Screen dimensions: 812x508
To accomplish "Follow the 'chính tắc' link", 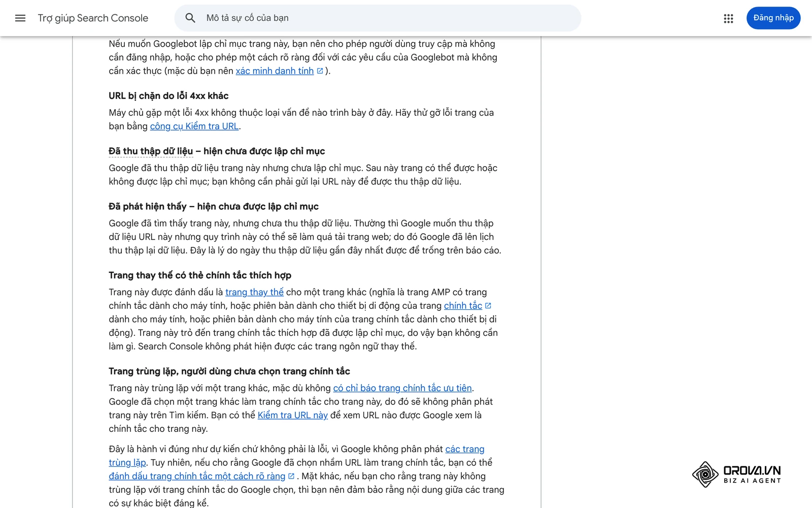I will 463,306.
